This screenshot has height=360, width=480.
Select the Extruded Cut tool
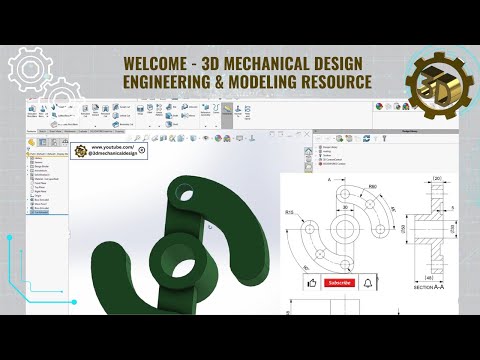coord(85,111)
